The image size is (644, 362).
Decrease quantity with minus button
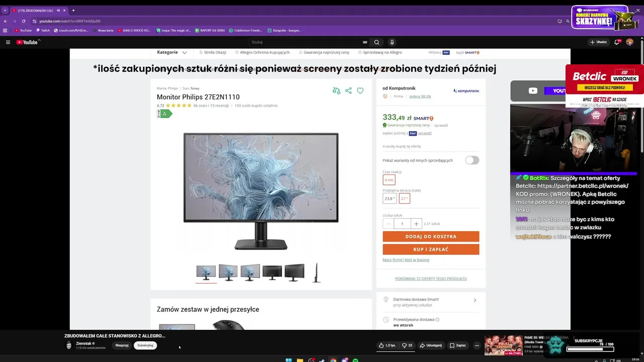coord(388,224)
